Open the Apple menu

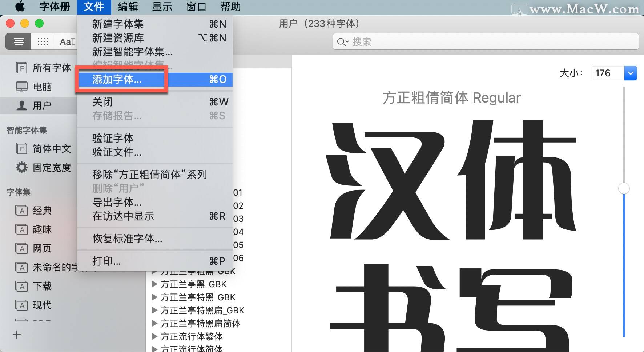click(20, 7)
